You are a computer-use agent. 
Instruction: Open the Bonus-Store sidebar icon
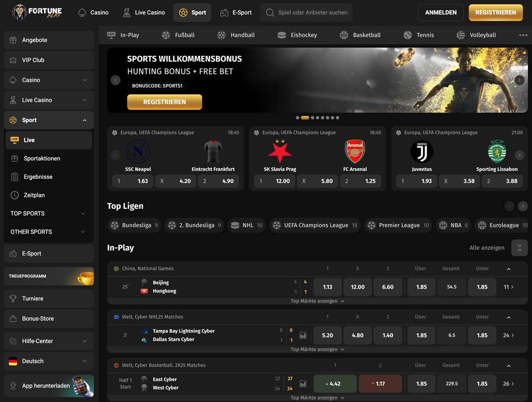tap(13, 318)
